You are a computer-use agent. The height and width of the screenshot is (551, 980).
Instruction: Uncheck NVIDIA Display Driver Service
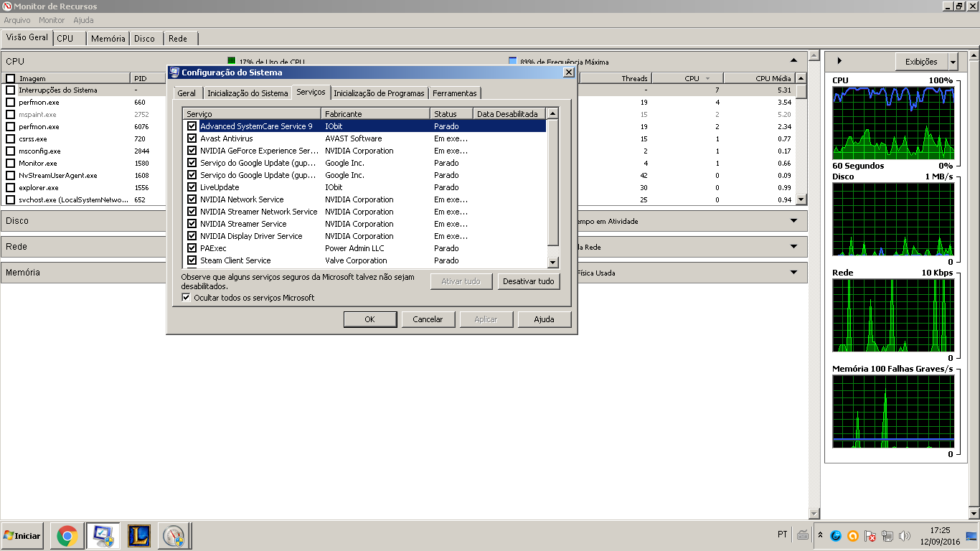tap(192, 236)
